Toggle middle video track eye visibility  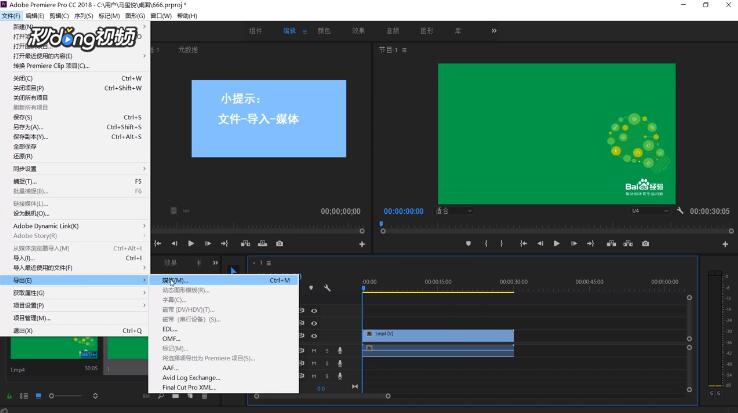coord(314,324)
